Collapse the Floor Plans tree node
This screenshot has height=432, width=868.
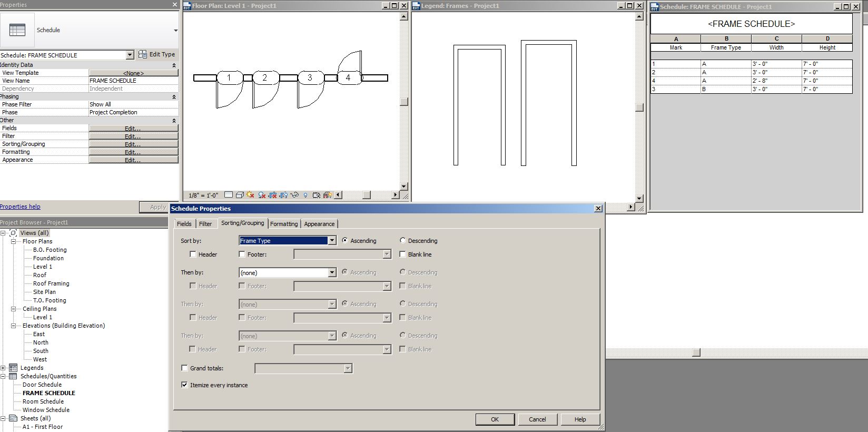(x=14, y=241)
